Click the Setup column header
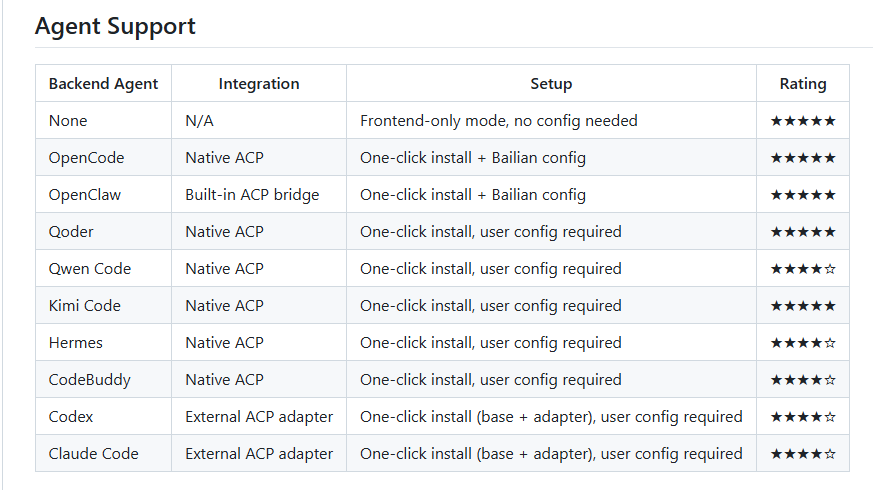 pyautogui.click(x=551, y=83)
